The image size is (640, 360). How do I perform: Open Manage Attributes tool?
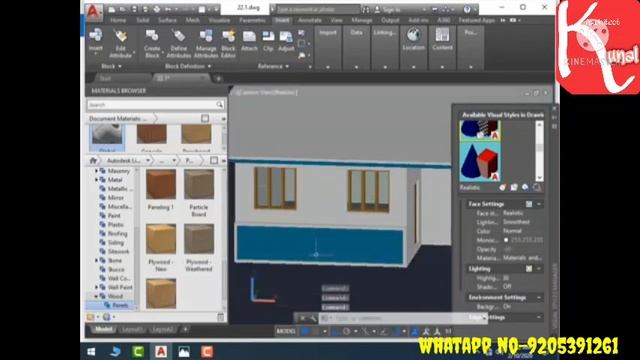[206, 43]
